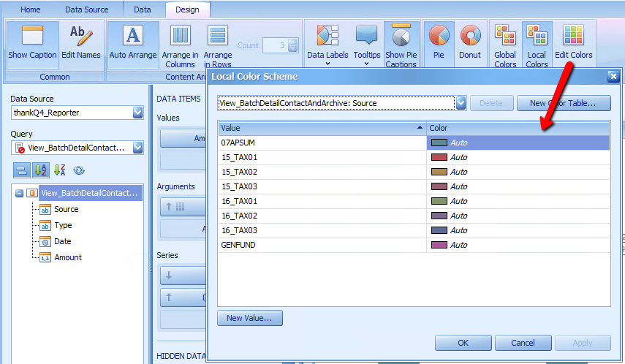Pick the color swatch for 15_TAX01
Viewport: 625px width, 364px height.
(439, 157)
